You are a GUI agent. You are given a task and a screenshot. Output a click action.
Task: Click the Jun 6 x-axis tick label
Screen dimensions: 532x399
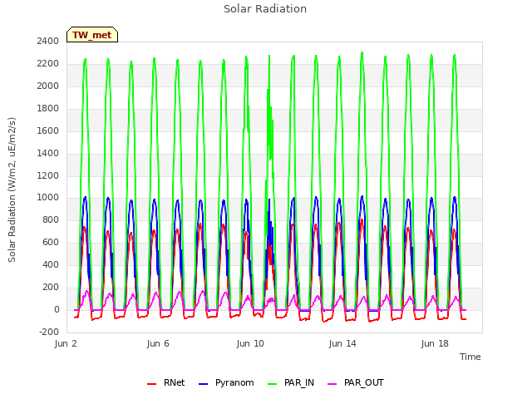point(158,343)
